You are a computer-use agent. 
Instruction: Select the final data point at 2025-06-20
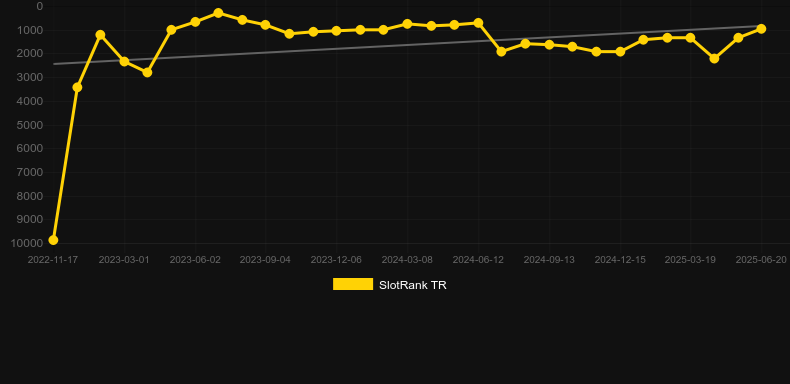point(761,29)
